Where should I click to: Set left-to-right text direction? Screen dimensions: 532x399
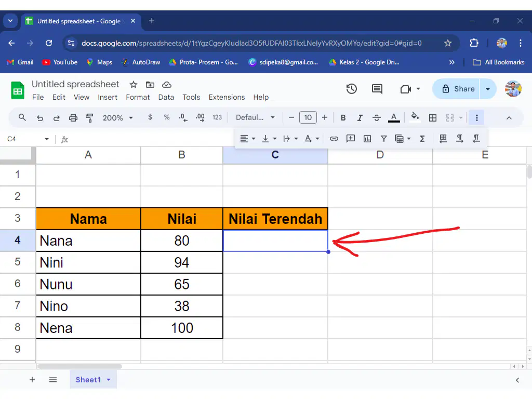(x=460, y=138)
